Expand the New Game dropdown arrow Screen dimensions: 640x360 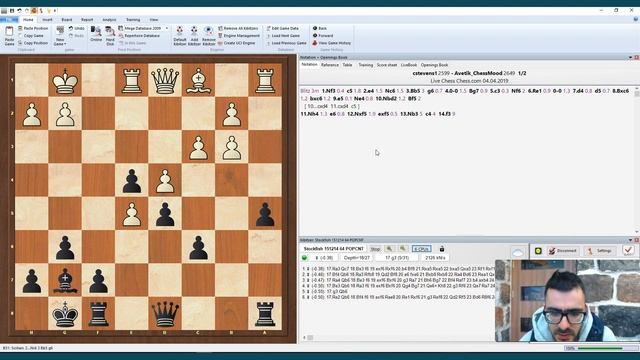pos(65,44)
